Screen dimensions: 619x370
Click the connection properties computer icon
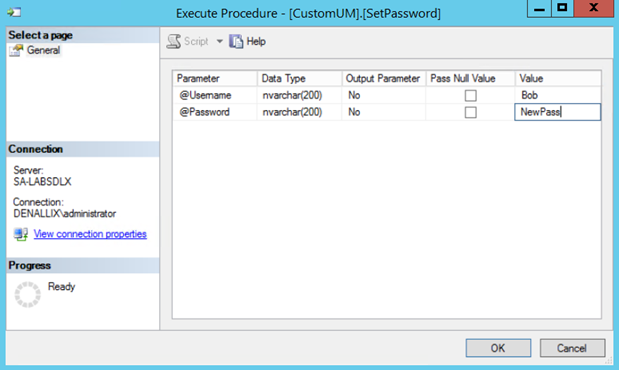21,234
